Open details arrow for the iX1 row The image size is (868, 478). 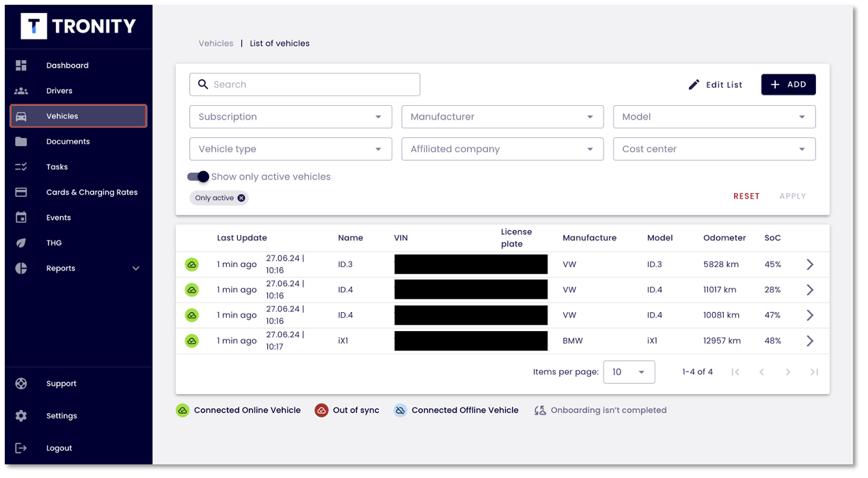coord(810,341)
